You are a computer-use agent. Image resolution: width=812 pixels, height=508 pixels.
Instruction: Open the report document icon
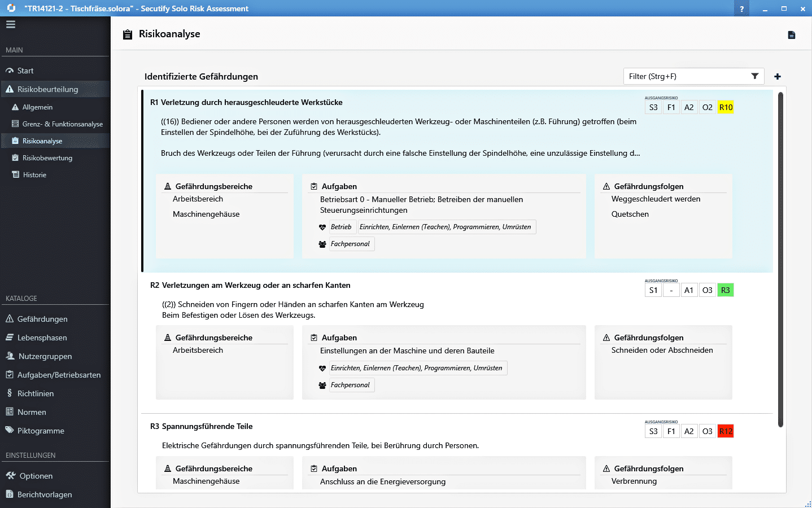(x=792, y=35)
